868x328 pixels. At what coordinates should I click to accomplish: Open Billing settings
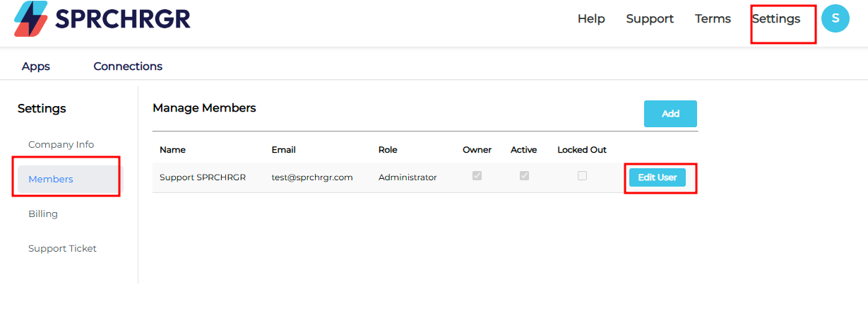click(43, 213)
